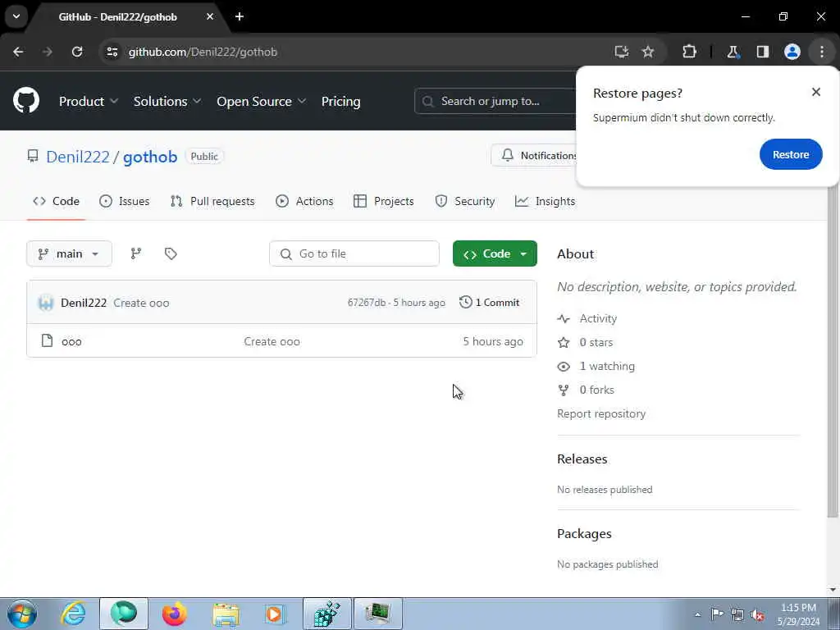Bookmark this page with star icon

648,52
